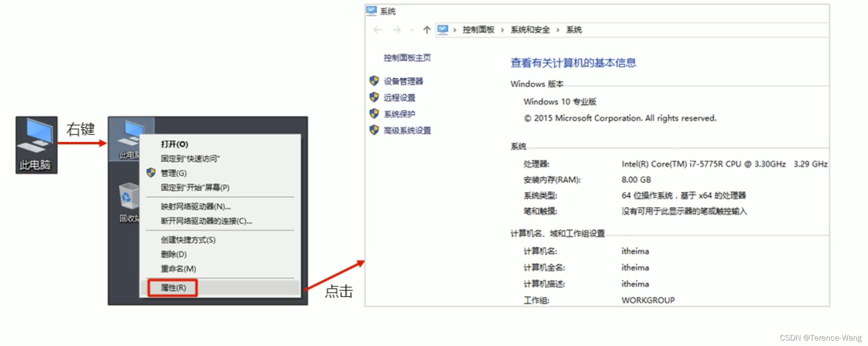This screenshot has height=346, width=868.
Task: Click the Windows 10 专业版 text
Action: (560, 102)
